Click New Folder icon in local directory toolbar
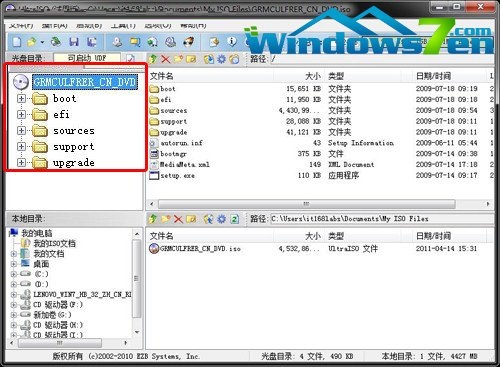 click(x=166, y=219)
